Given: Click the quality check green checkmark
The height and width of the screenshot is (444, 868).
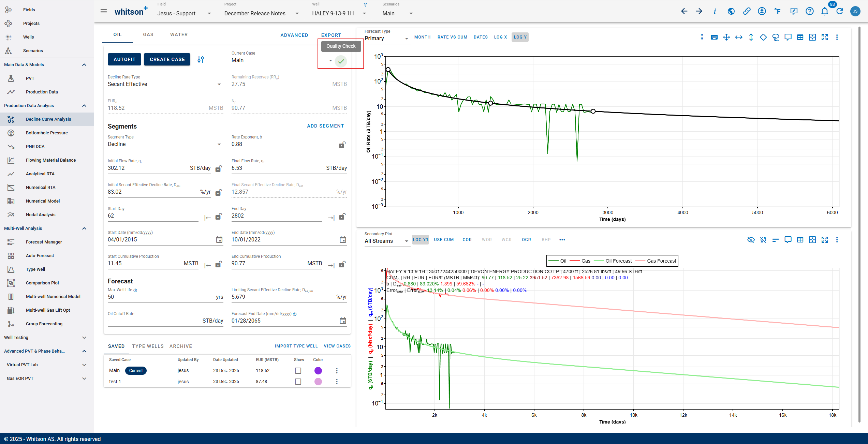Looking at the screenshot, I should 341,61.
